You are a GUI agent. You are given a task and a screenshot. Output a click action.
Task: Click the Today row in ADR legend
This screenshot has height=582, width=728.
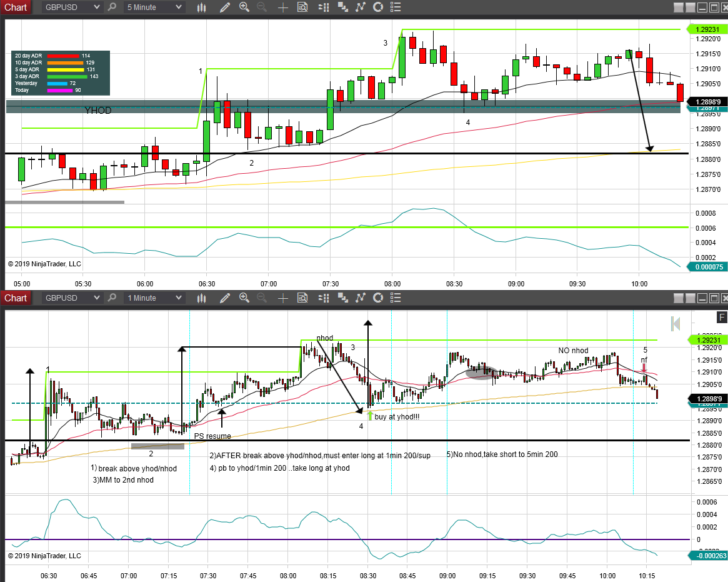pyautogui.click(x=48, y=90)
